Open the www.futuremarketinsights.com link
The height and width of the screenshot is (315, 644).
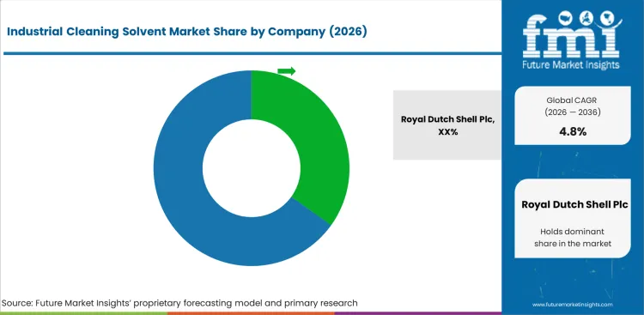[572, 305]
